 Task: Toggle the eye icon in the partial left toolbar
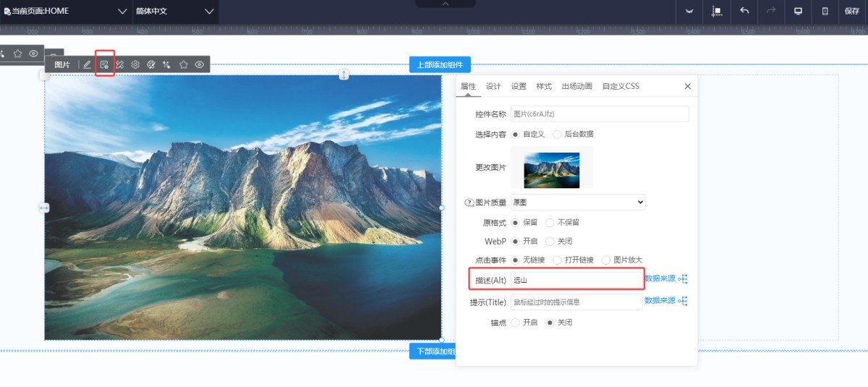(x=33, y=54)
